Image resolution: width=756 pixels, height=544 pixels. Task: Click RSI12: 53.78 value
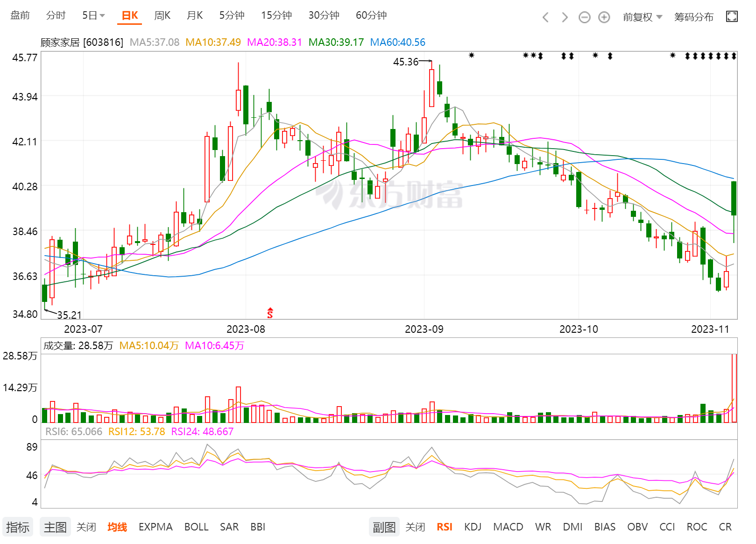[x=137, y=432]
